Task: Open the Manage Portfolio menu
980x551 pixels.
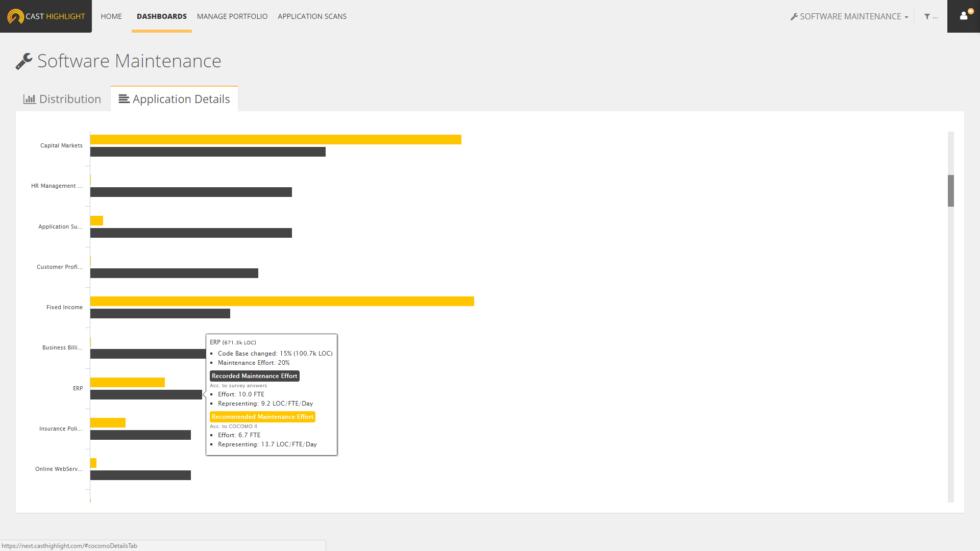Action: click(232, 16)
